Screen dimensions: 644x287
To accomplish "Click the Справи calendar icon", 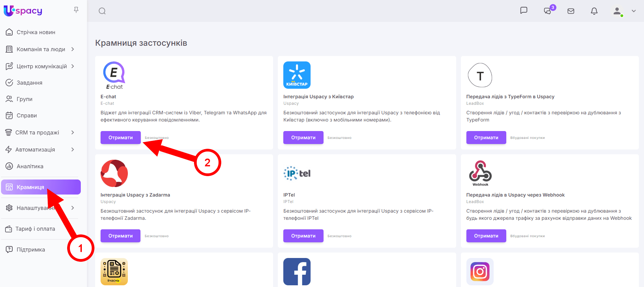I will coord(9,115).
